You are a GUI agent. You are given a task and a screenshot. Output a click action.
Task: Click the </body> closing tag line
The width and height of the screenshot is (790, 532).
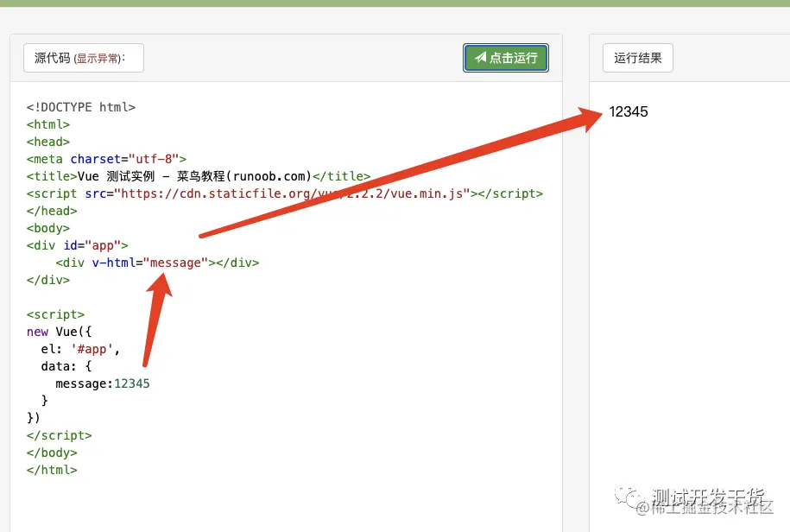[52, 453]
